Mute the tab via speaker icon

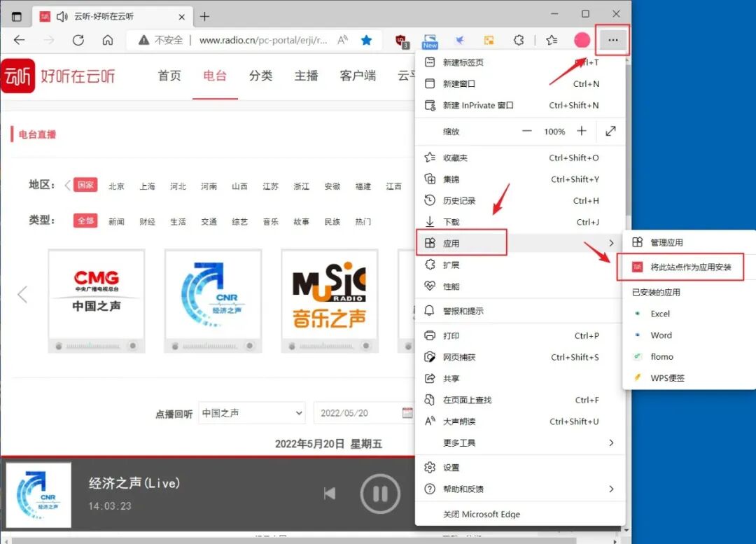pos(62,17)
